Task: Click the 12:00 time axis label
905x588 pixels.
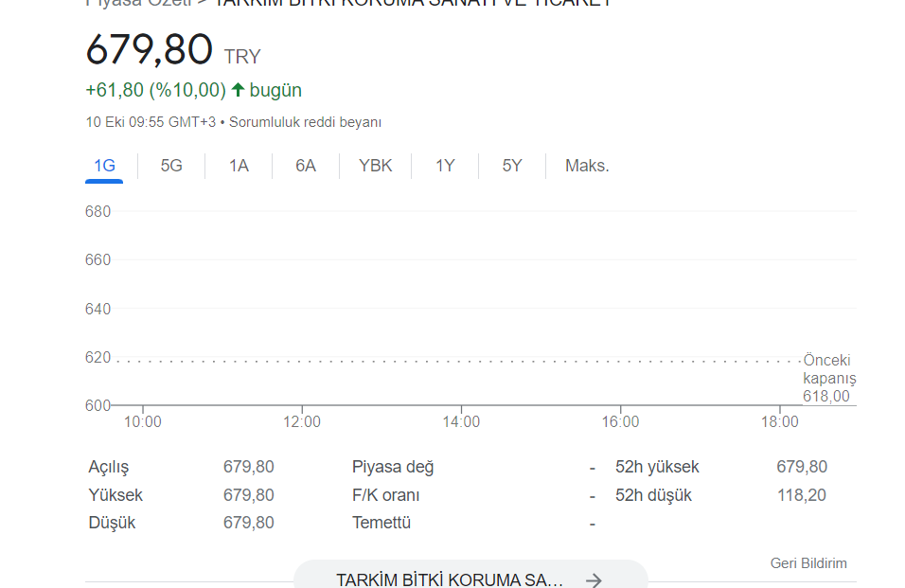Action: coord(302,421)
